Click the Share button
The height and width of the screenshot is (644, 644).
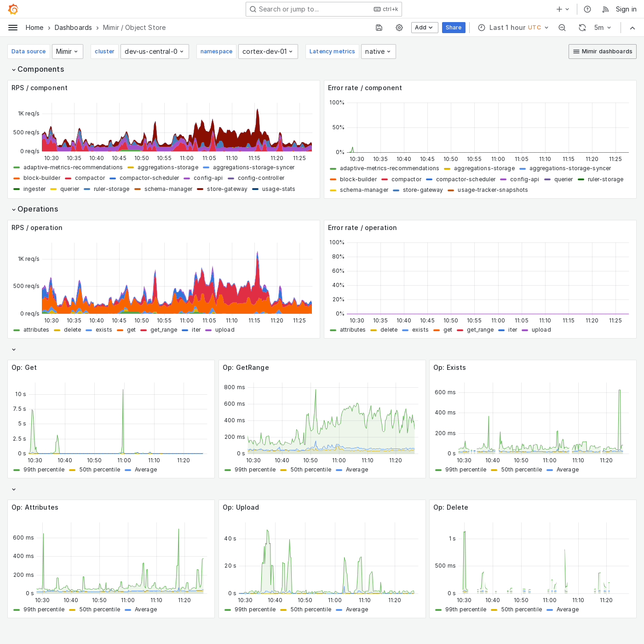454,28
